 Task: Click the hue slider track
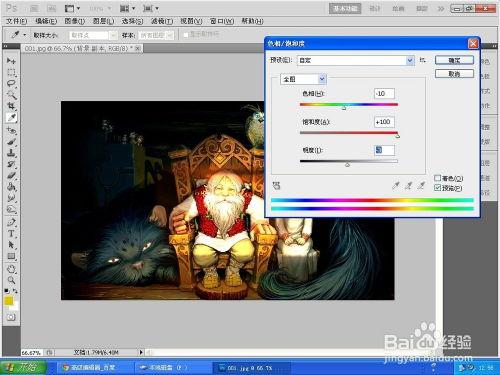(349, 104)
